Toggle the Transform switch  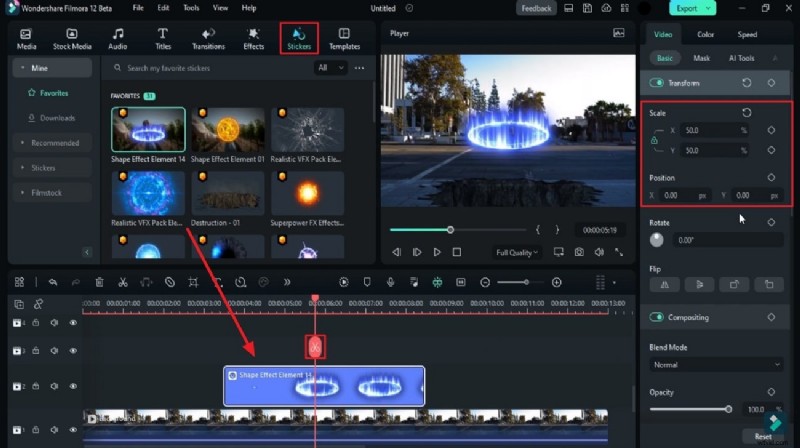(x=656, y=83)
